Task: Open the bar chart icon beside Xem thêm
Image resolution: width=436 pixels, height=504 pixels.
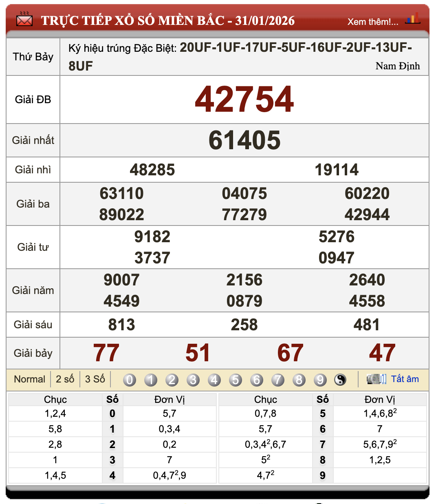Action: pos(413,19)
